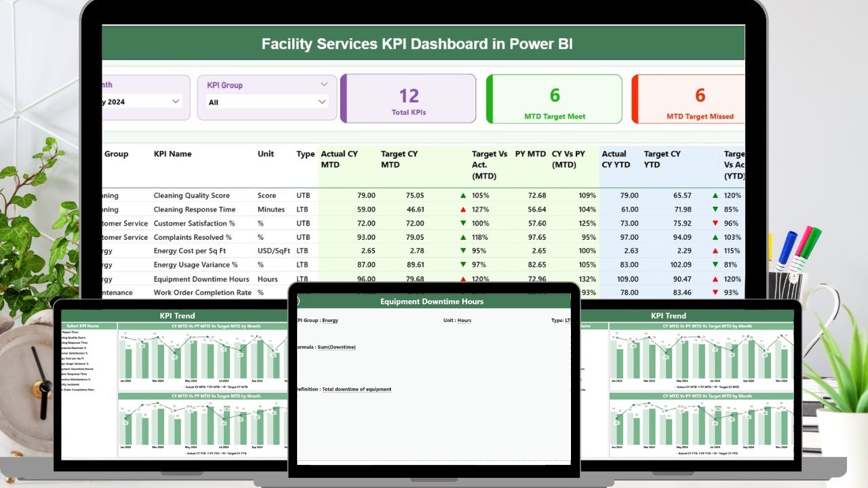Click the Energy value next to KPI Group
868x488 pixels.
[330, 321]
